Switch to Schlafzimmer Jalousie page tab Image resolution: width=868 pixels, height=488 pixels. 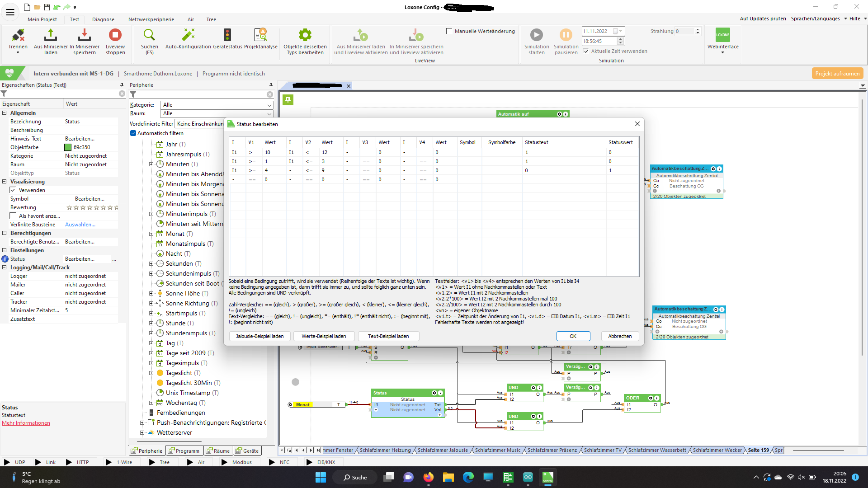pyautogui.click(x=442, y=450)
